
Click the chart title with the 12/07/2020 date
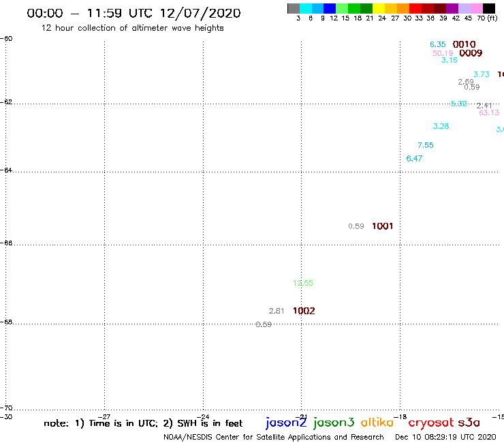click(133, 13)
